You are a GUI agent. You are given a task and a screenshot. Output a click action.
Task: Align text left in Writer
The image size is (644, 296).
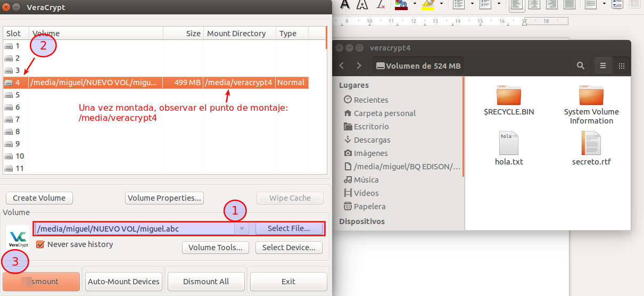coord(516,4)
